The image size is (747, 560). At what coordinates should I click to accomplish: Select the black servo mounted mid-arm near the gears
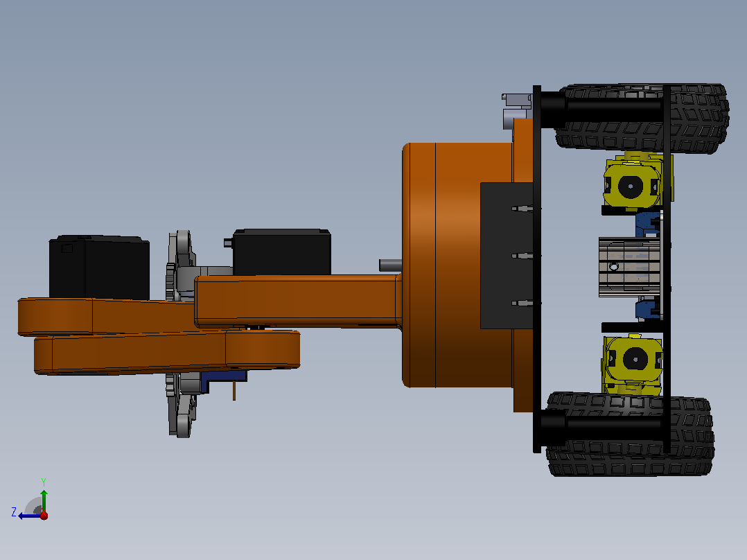[x=282, y=252]
